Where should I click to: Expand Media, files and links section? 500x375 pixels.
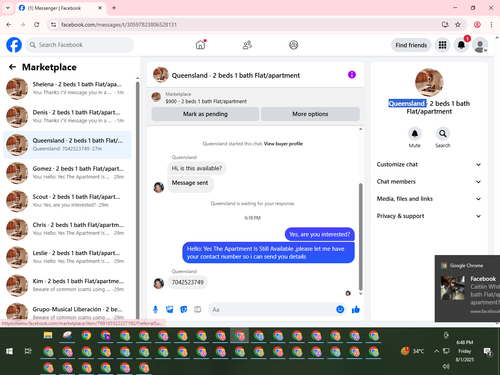pyautogui.click(x=429, y=199)
